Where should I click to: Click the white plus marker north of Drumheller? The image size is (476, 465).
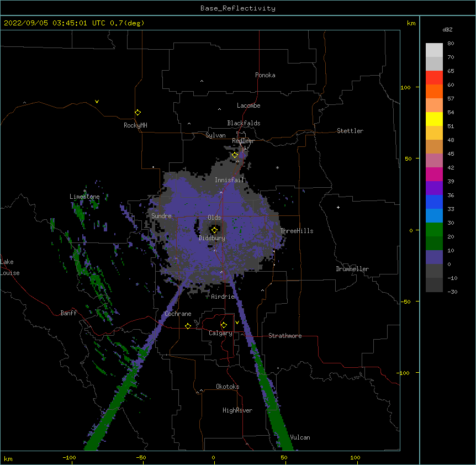pyautogui.click(x=338, y=207)
